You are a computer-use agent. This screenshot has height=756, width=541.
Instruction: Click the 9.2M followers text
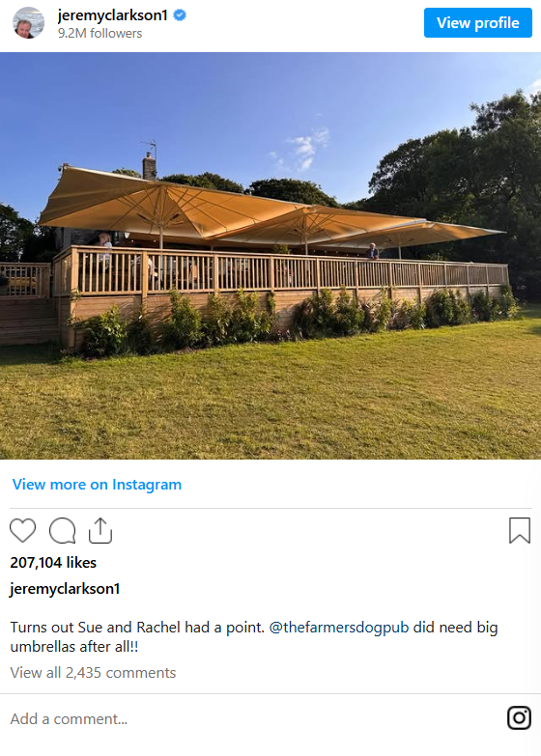point(100,33)
